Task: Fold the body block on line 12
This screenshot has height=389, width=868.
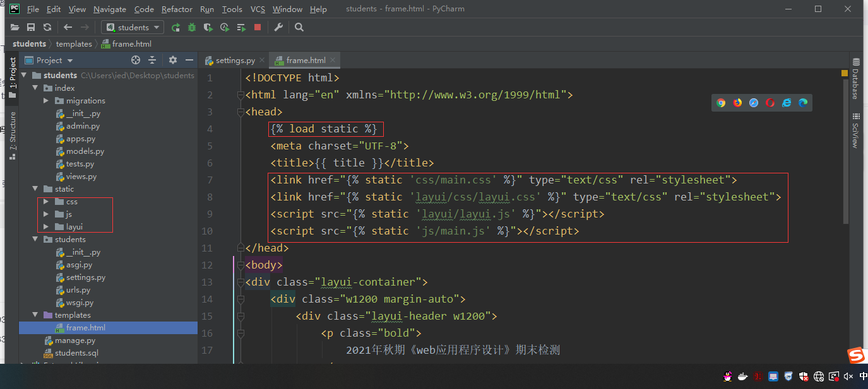Action: [240, 265]
